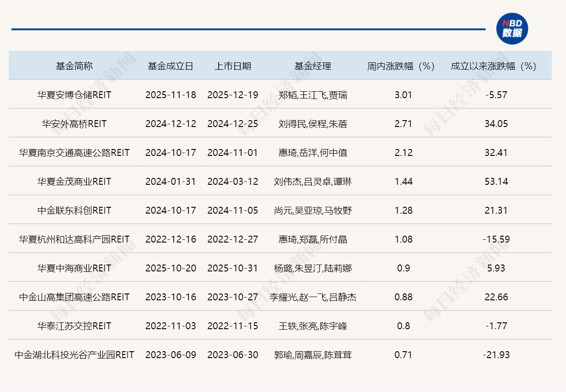
Task: Select since-inception value -5.57
Action: (496, 95)
